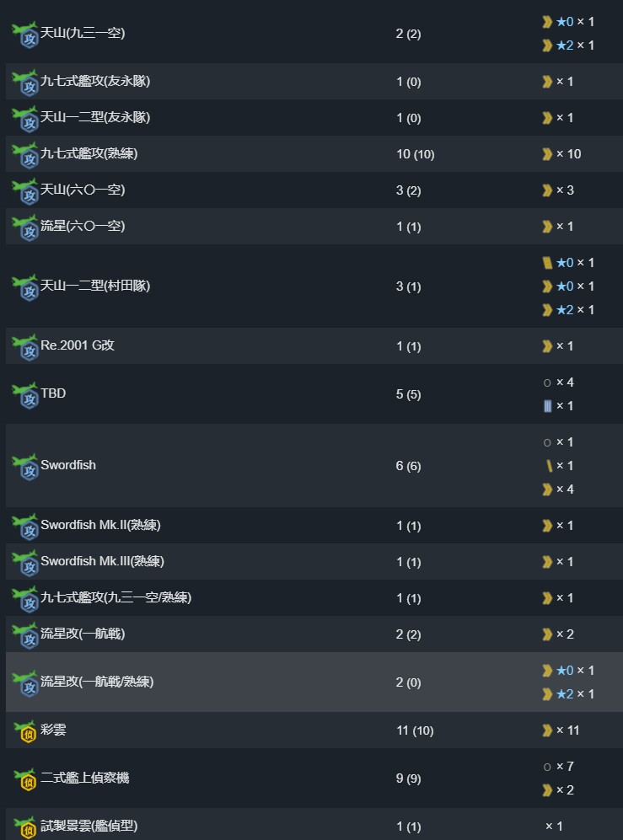
Task: Click the icon beside 試製景雲(艦偵型)
Action: 25,827
